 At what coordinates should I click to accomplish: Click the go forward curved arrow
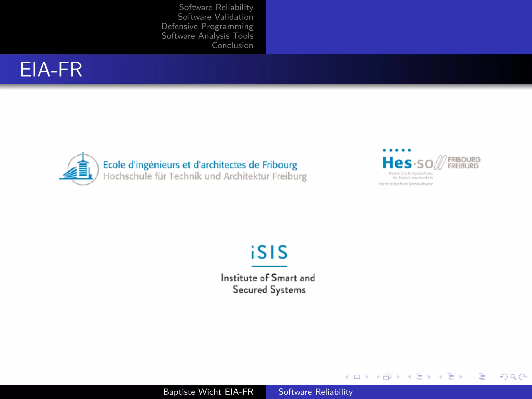pos(523,377)
